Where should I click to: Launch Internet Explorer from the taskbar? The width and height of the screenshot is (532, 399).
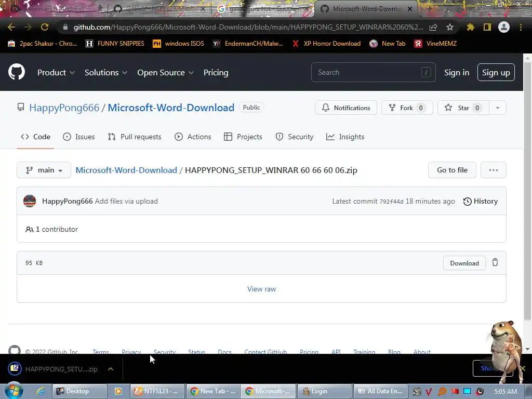point(41,391)
